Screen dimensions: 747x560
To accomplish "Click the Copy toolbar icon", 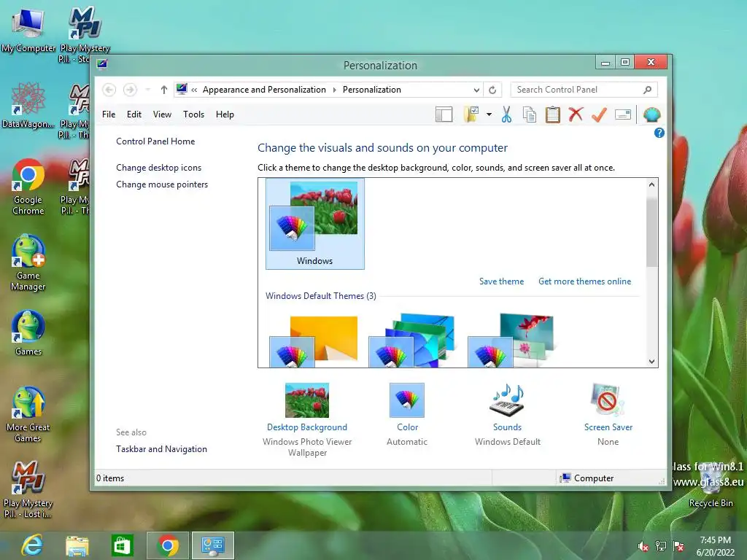I will tap(530, 114).
